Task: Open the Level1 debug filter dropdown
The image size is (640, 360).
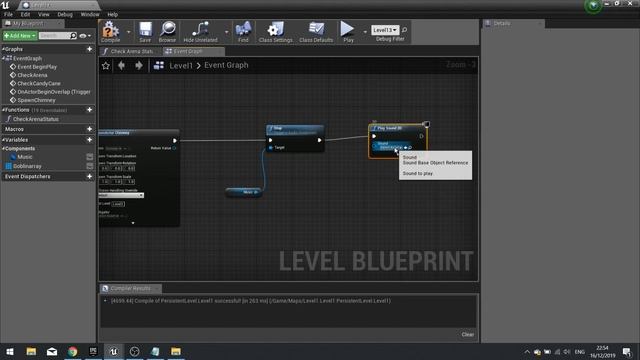Action: coord(385,30)
